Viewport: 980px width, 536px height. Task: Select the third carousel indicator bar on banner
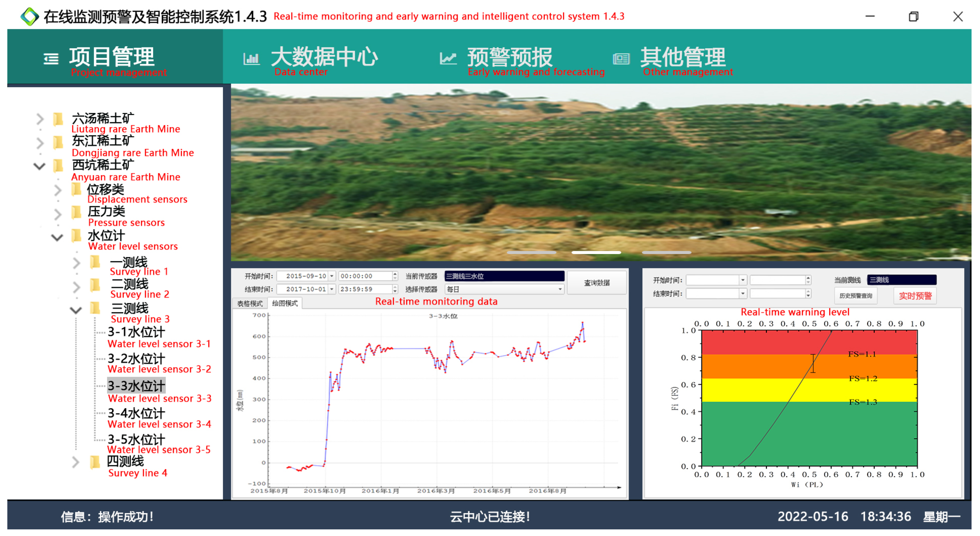pos(666,253)
